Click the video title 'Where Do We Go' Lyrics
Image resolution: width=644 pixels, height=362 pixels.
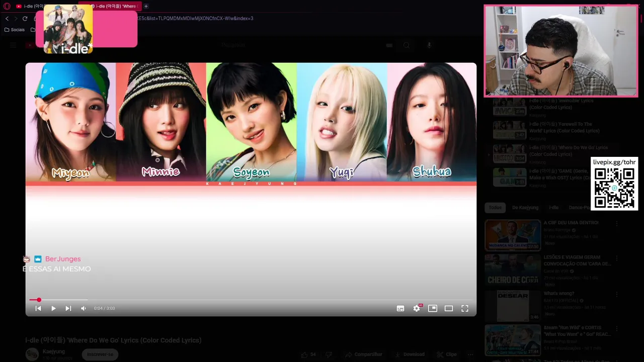(114, 340)
